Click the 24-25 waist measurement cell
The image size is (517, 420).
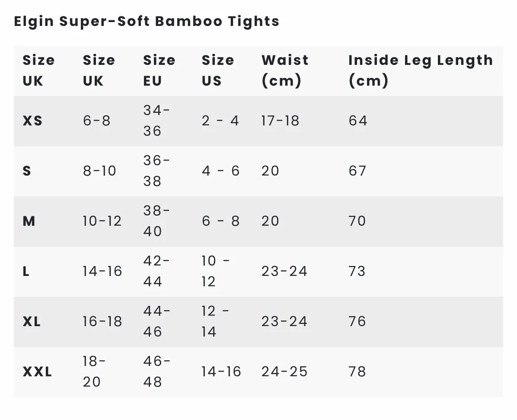[x=284, y=372]
